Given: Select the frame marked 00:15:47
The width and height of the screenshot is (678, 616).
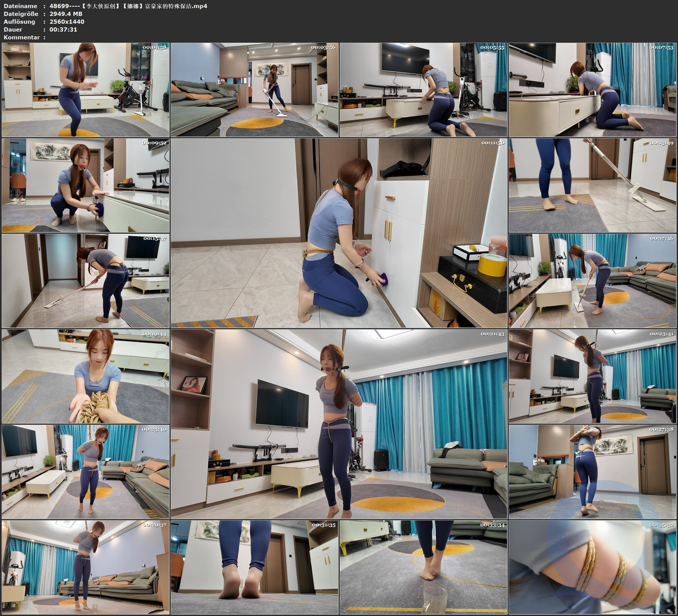Looking at the screenshot, I should click(85, 281).
